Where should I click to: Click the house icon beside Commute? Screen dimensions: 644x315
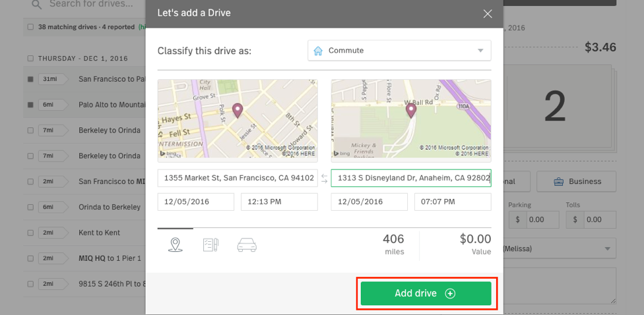click(x=318, y=51)
